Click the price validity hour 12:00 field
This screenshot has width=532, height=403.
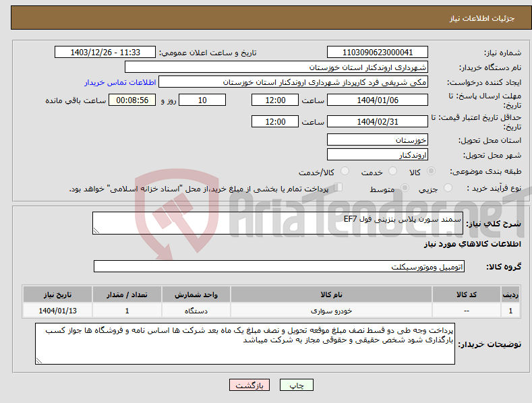pos(275,121)
